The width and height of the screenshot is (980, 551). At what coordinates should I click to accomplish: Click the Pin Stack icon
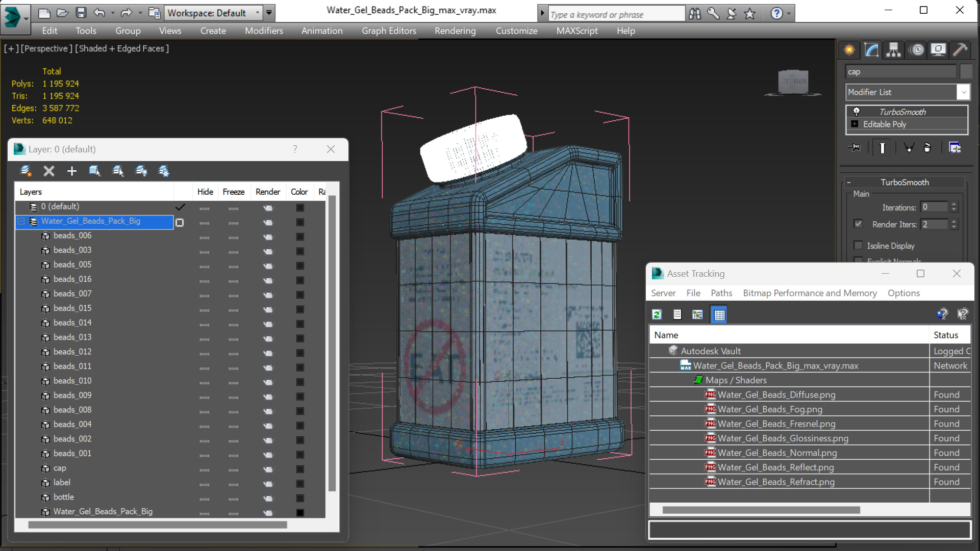[x=855, y=148]
